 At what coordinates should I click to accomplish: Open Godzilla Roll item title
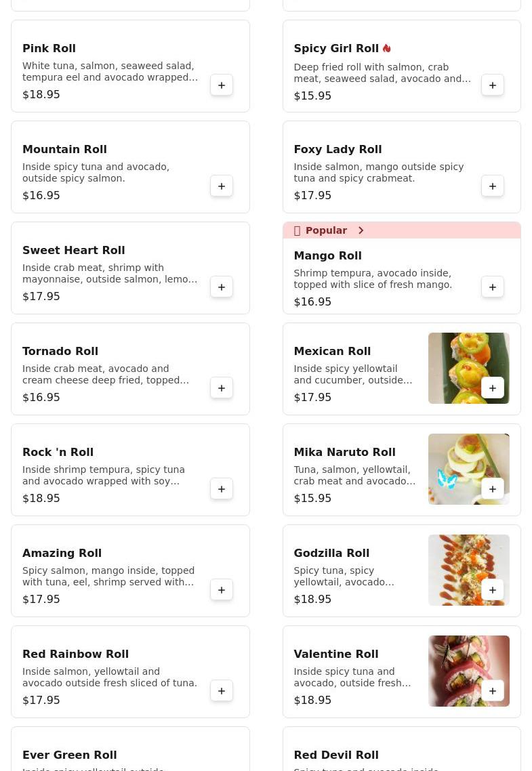[x=331, y=554]
